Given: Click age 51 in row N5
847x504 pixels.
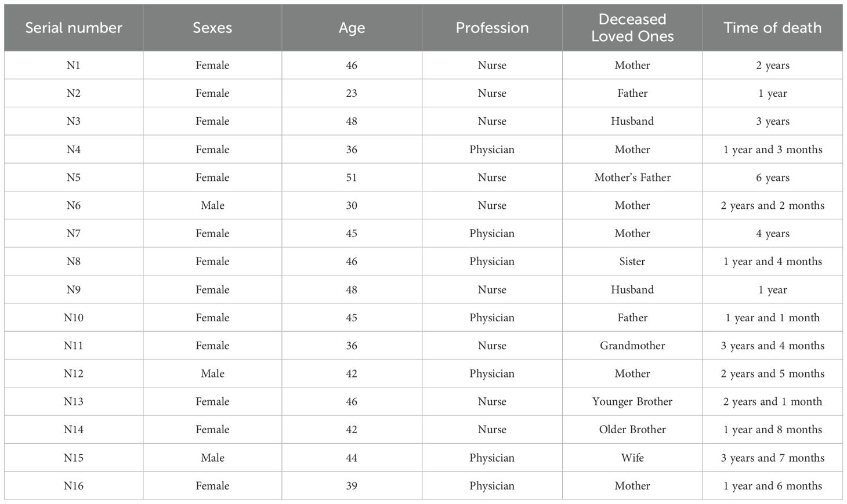Looking at the screenshot, I should (352, 177).
